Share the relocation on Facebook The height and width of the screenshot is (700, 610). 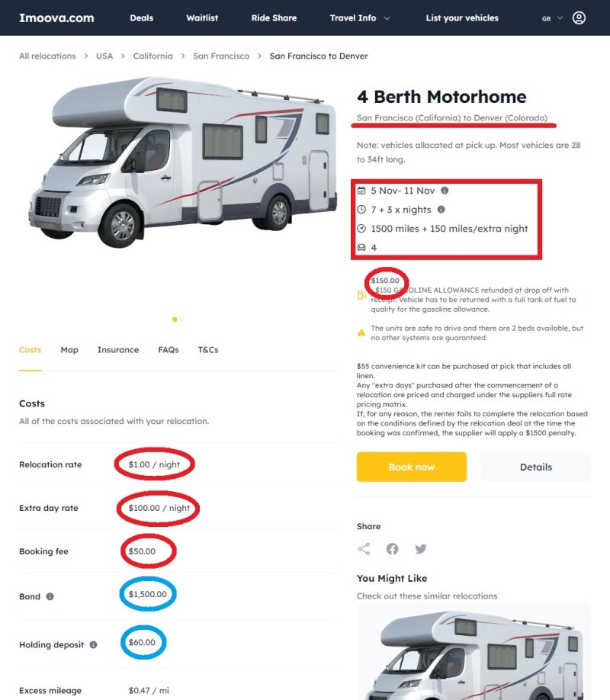pos(392,549)
